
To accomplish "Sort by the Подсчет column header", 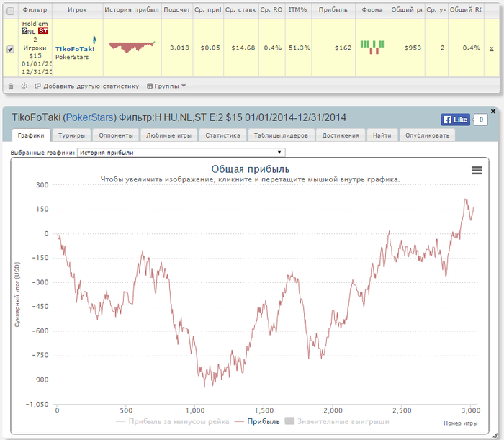I will (x=177, y=10).
